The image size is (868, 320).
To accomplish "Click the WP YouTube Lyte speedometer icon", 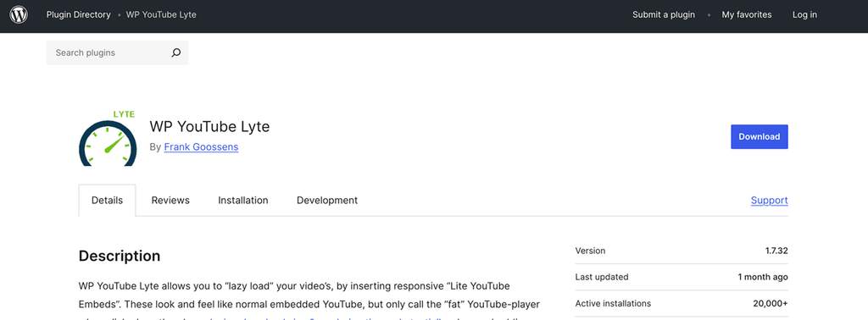I will [108, 138].
